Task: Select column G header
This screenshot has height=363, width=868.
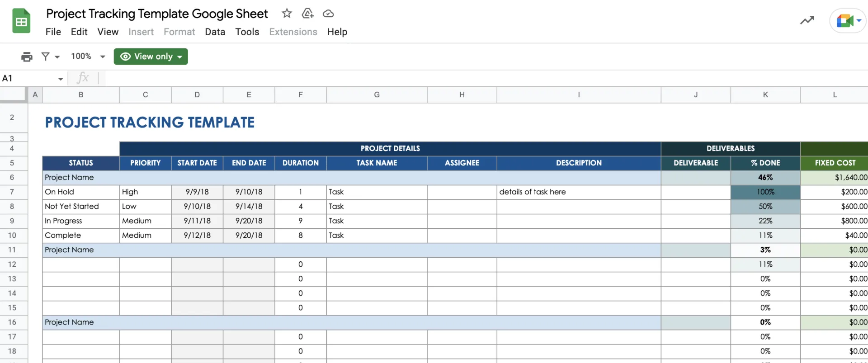Action: (377, 94)
